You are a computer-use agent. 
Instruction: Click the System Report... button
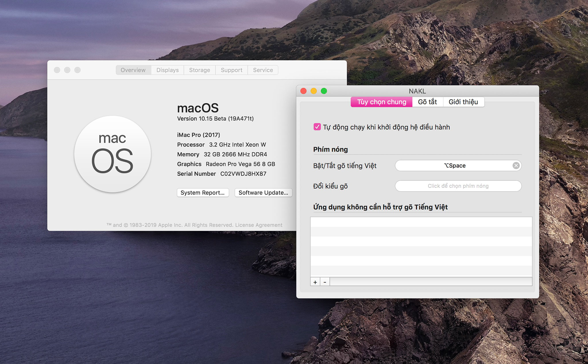pyautogui.click(x=203, y=193)
